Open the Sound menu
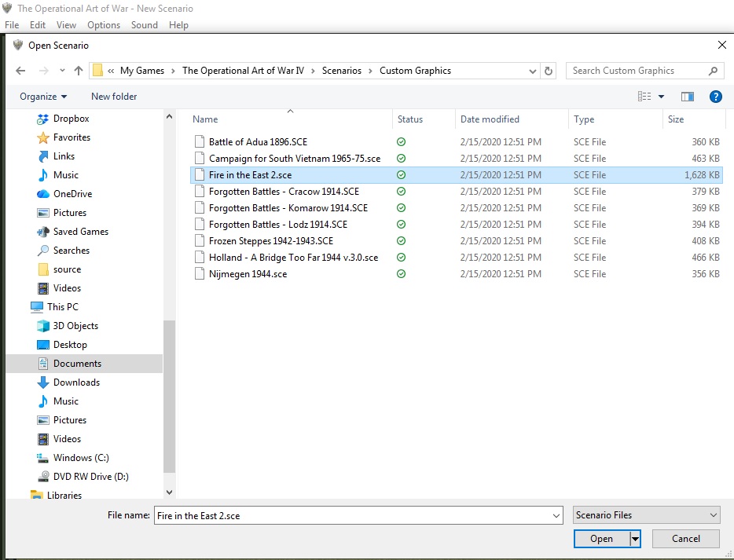The image size is (734, 560). tap(144, 25)
